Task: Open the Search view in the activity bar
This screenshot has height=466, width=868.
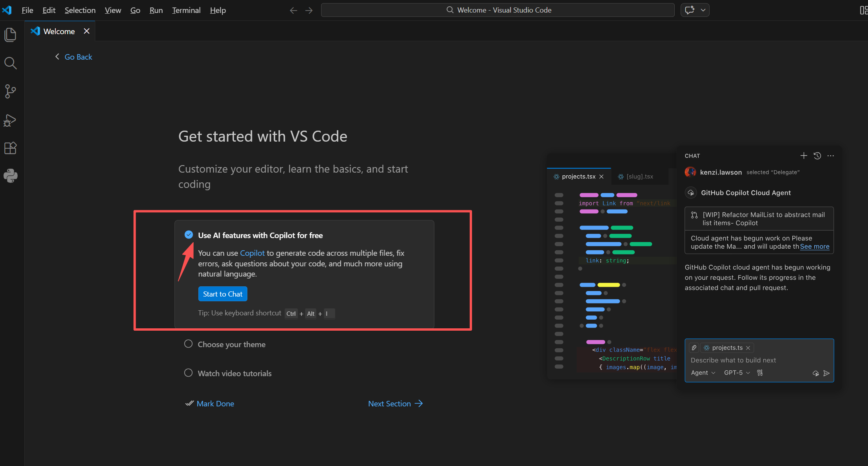Action: tap(11, 63)
